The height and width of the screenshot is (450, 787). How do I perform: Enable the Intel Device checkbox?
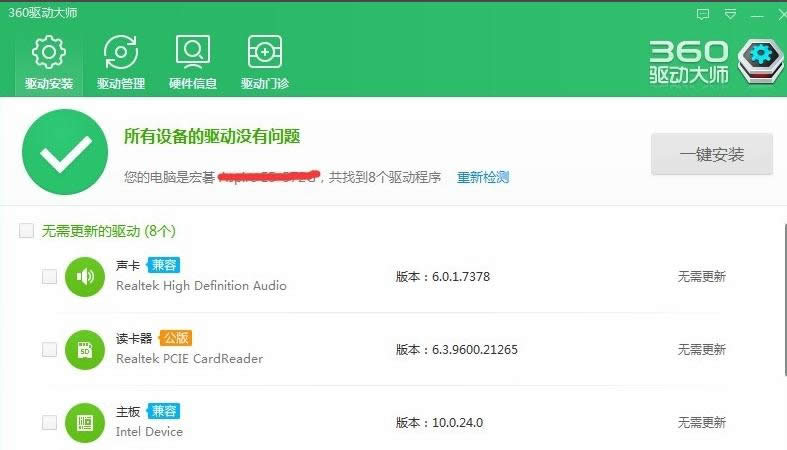[x=49, y=423]
